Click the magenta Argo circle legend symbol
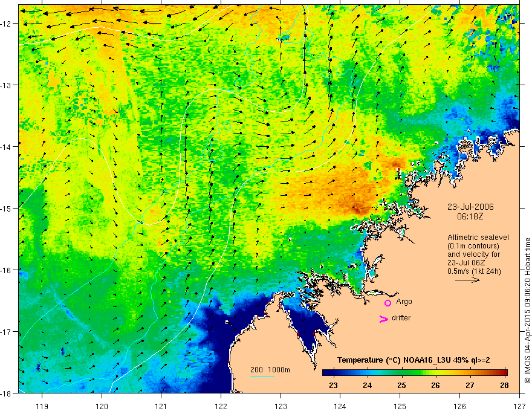This screenshot has height=411, width=532. [x=388, y=303]
